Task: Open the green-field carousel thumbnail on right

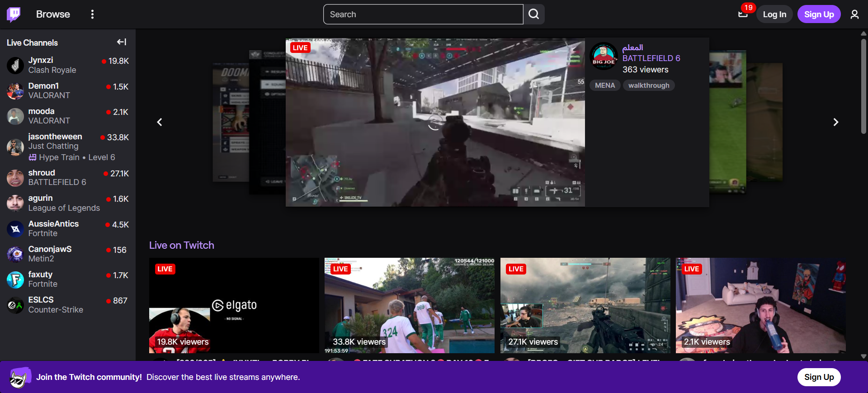Action: (x=728, y=122)
